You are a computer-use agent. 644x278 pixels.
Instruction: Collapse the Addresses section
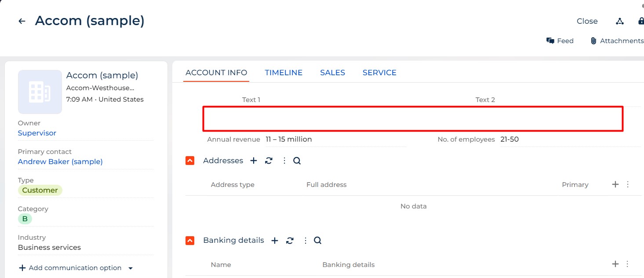tap(190, 161)
